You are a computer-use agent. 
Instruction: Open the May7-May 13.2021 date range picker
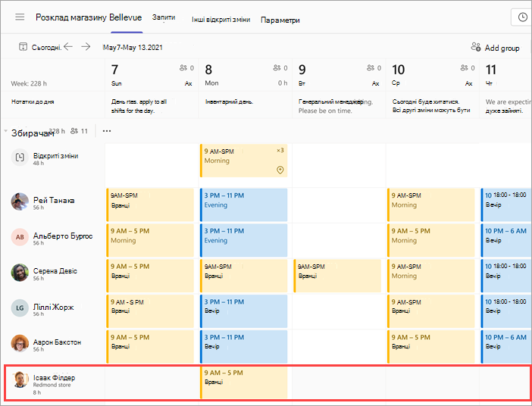click(133, 48)
